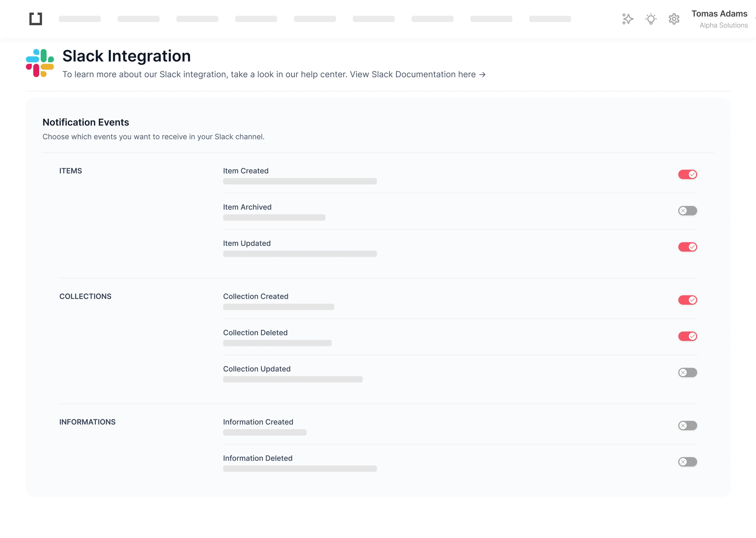The height and width of the screenshot is (538, 756).
Task: Enable the Item Archived notification toggle
Action: tap(687, 211)
